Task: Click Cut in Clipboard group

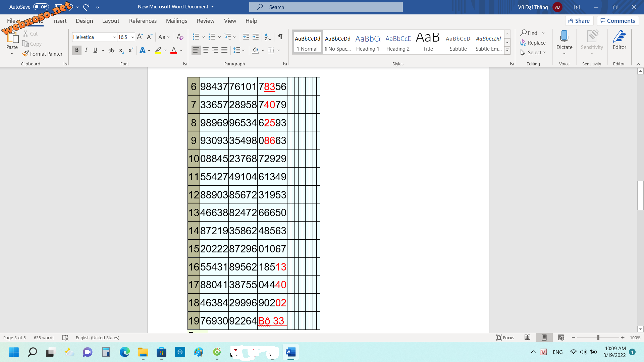Action: coord(31,34)
